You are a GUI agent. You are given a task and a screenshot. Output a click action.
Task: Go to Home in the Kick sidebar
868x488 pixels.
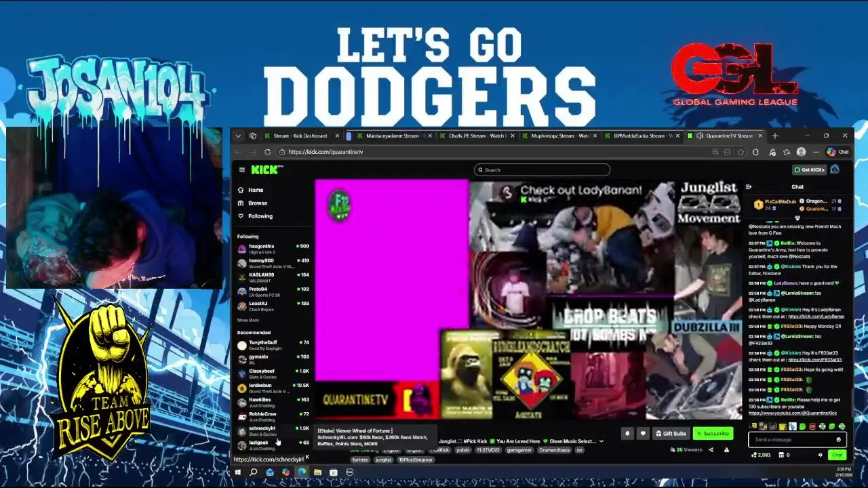(x=251, y=190)
